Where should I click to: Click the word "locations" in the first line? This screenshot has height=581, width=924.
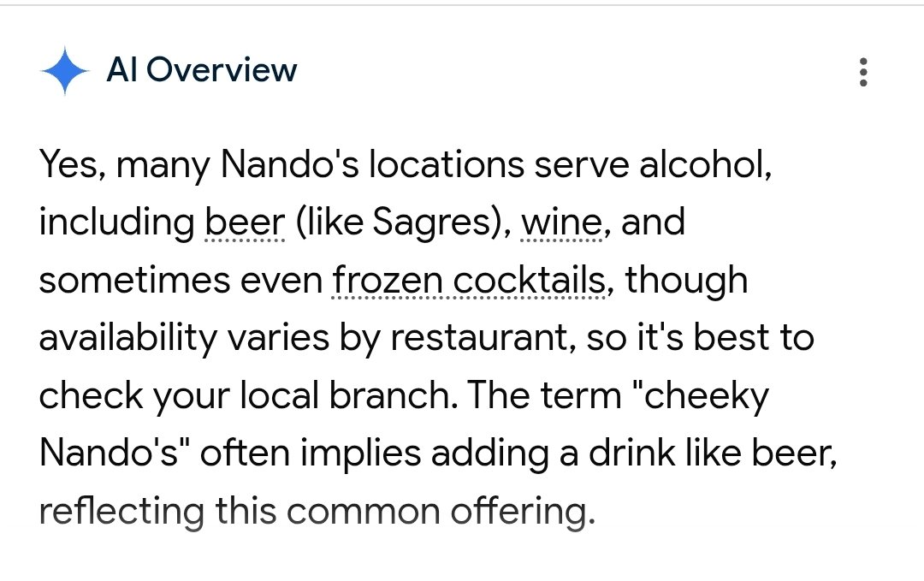click(x=445, y=164)
